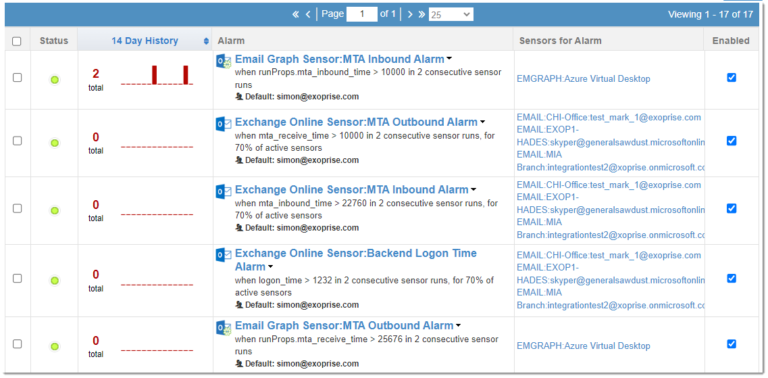This screenshot has width=768, height=378.
Task: Open EMAIL:EXOP1-HADES sensor link for MTA Outbound Alarm
Action: 611,136
